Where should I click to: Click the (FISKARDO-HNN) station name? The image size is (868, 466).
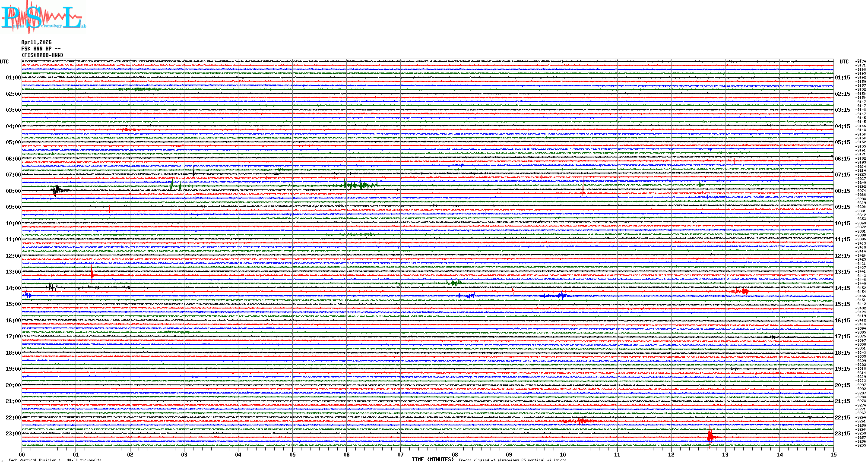point(42,55)
